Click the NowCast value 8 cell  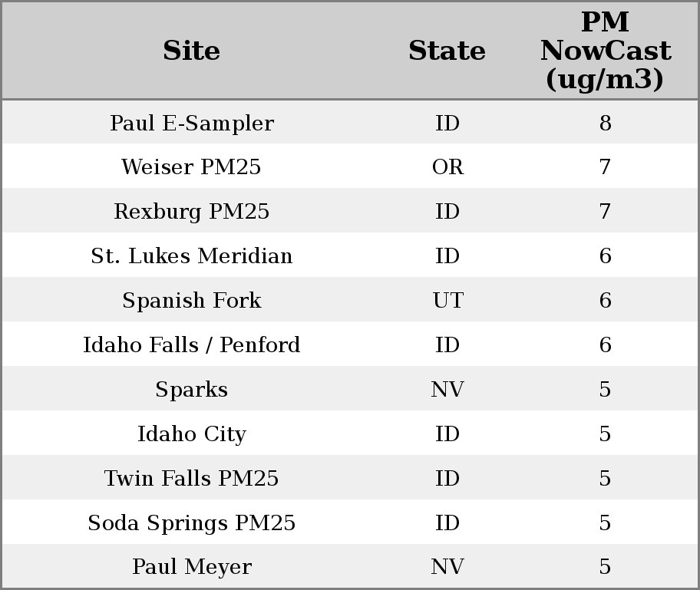coord(605,124)
